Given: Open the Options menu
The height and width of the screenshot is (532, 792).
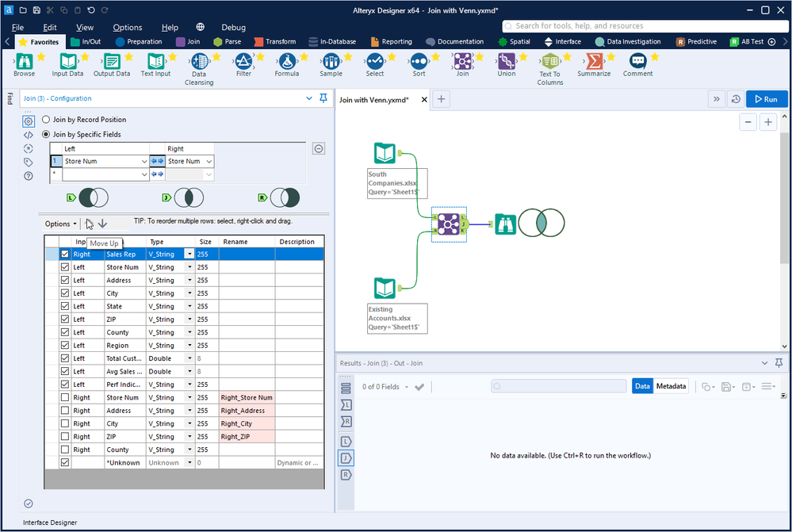Looking at the screenshot, I should point(128,27).
